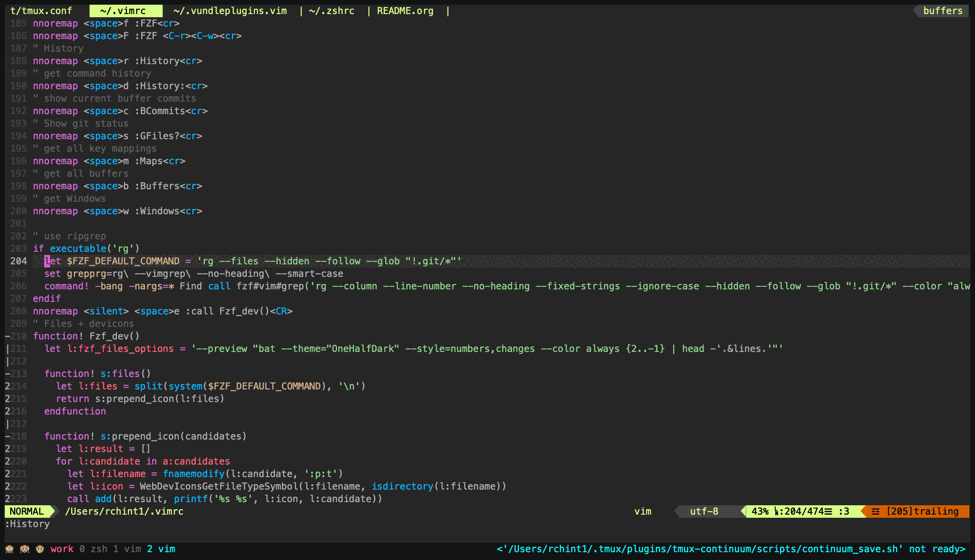Image resolution: width=975 pixels, height=560 pixels.
Task: Click ':Buffers<cr>' mapping on line 198
Action: [x=169, y=186]
